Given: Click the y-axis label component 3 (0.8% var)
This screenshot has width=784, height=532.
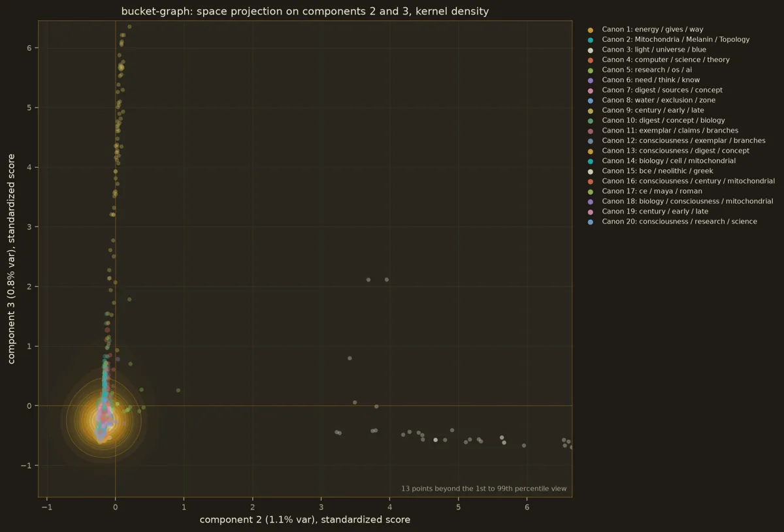Looking at the screenshot, I should coord(12,258).
